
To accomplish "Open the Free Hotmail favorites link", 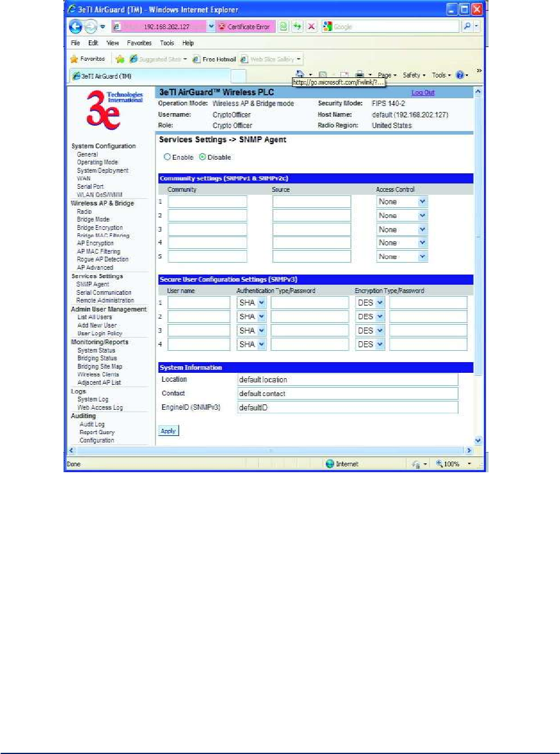I will click(213, 58).
